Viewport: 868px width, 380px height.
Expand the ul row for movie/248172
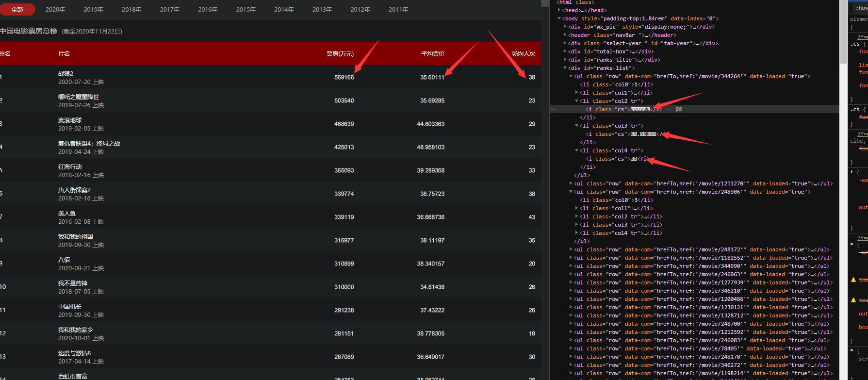coord(571,249)
